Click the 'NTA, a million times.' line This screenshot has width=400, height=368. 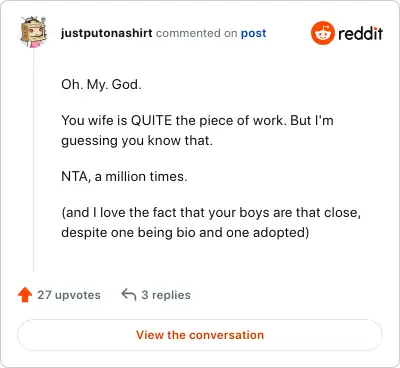[x=124, y=176]
